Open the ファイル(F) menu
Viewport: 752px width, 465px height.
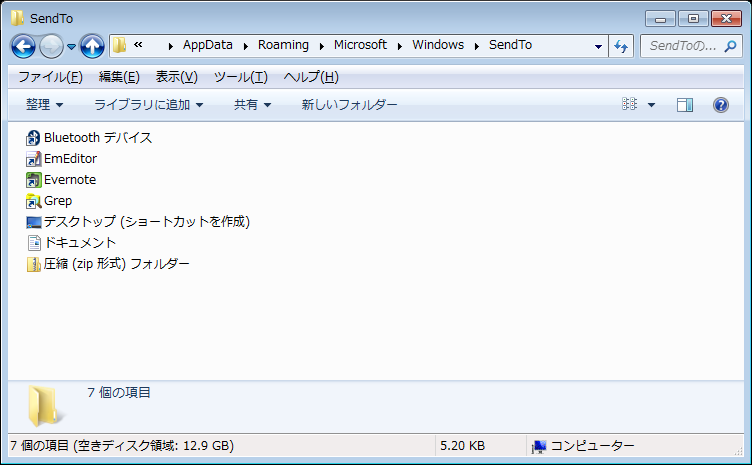(x=50, y=77)
